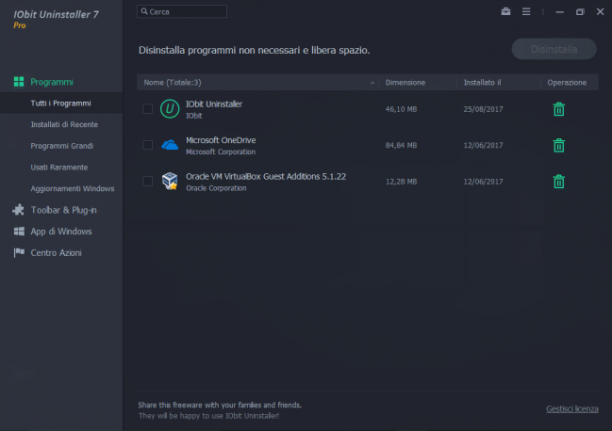
Task: Click the trash icon for Microsoft OneDrive
Action: [559, 145]
